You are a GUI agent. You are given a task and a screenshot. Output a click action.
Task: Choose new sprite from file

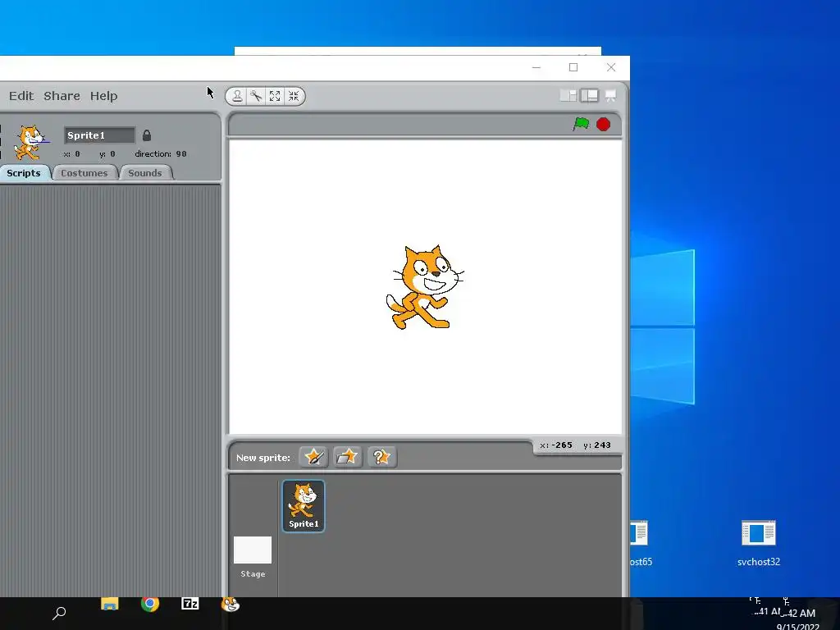[x=347, y=457]
